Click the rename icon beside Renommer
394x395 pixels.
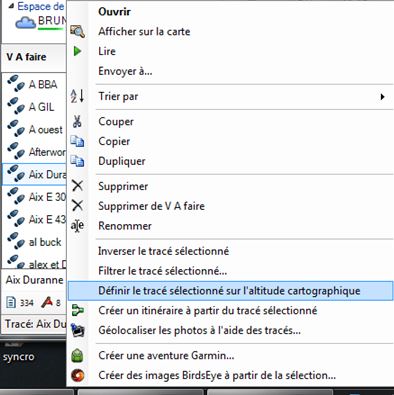pos(77,226)
